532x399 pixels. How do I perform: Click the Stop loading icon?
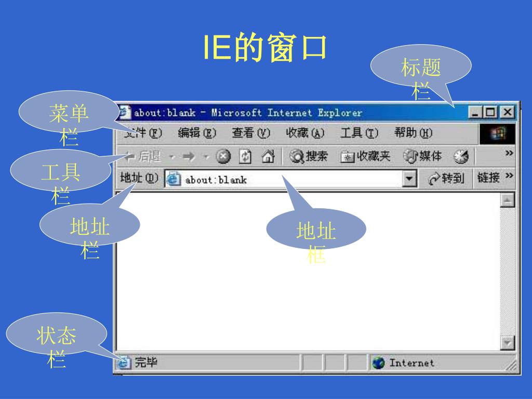[x=223, y=156]
